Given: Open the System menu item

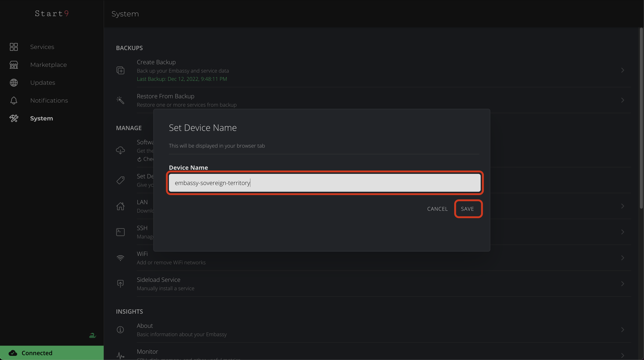Looking at the screenshot, I should click(42, 118).
